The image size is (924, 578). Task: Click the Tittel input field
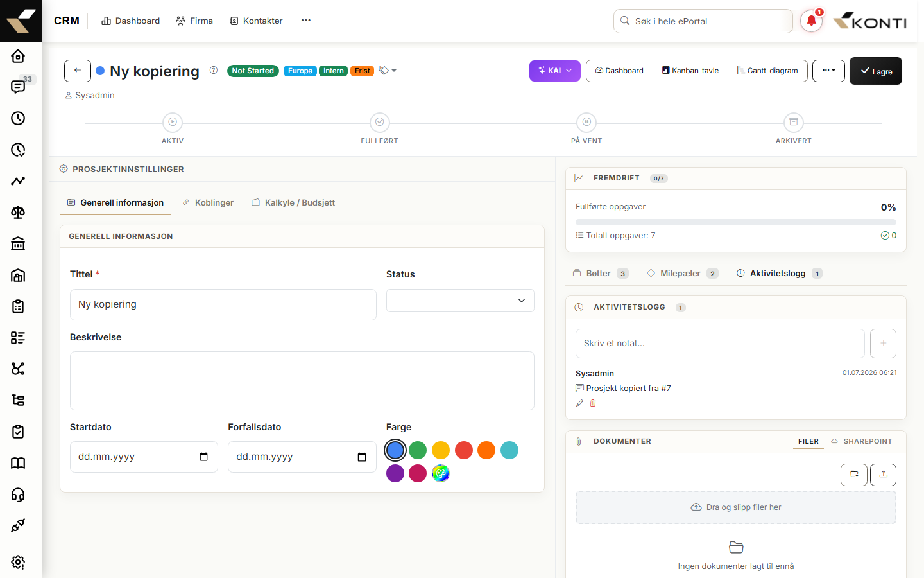tap(223, 304)
